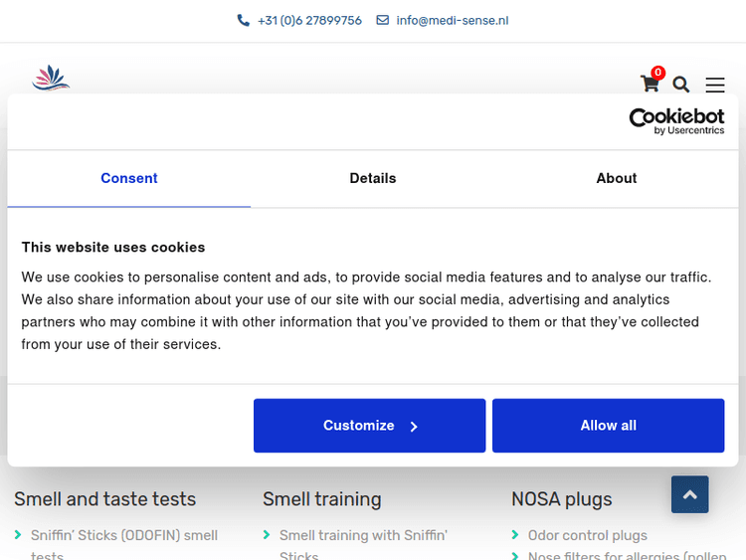Click the envelope email icon

382,20
